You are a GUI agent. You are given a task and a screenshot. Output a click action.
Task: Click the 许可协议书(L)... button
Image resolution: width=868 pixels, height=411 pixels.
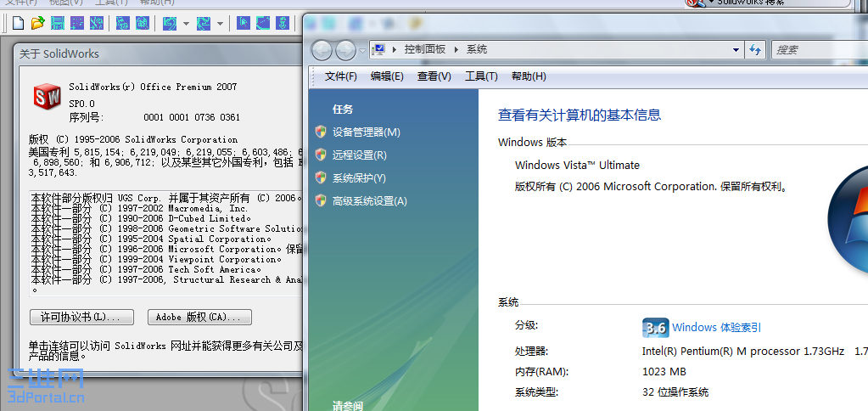(x=81, y=318)
